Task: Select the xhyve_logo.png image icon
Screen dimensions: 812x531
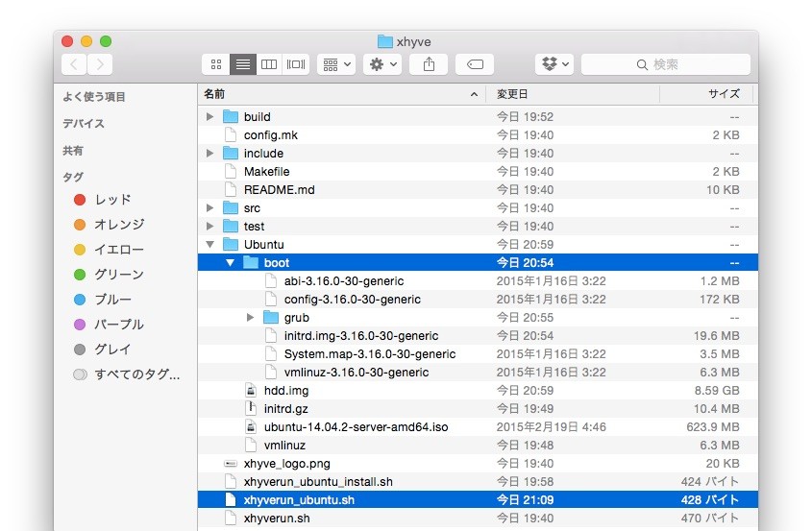Action: pos(231,464)
